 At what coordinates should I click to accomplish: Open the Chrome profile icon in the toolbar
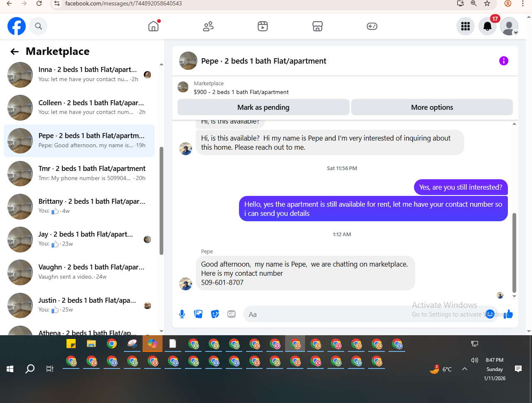tap(508, 4)
